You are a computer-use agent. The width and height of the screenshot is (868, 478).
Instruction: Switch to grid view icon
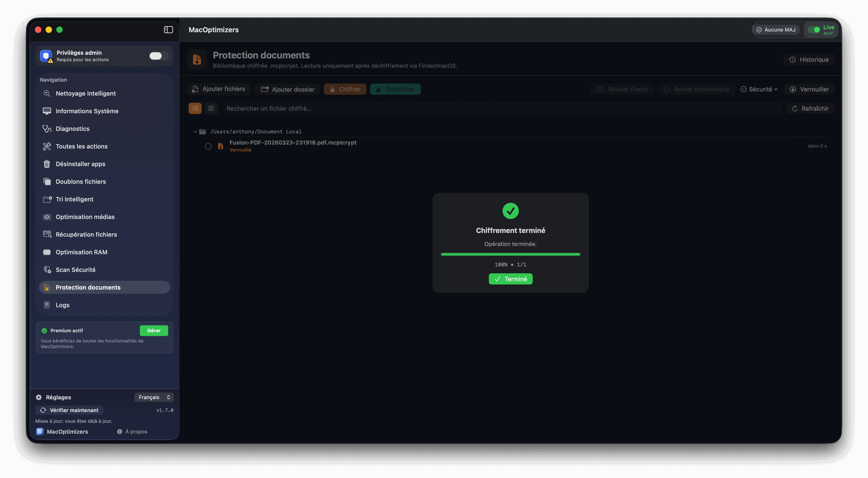coord(211,108)
